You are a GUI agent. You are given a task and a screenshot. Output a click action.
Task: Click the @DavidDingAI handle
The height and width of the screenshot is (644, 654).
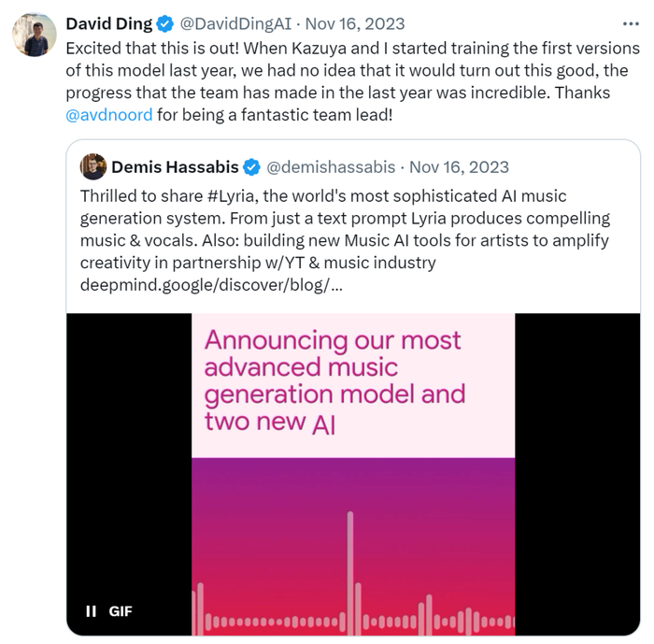tap(228, 23)
